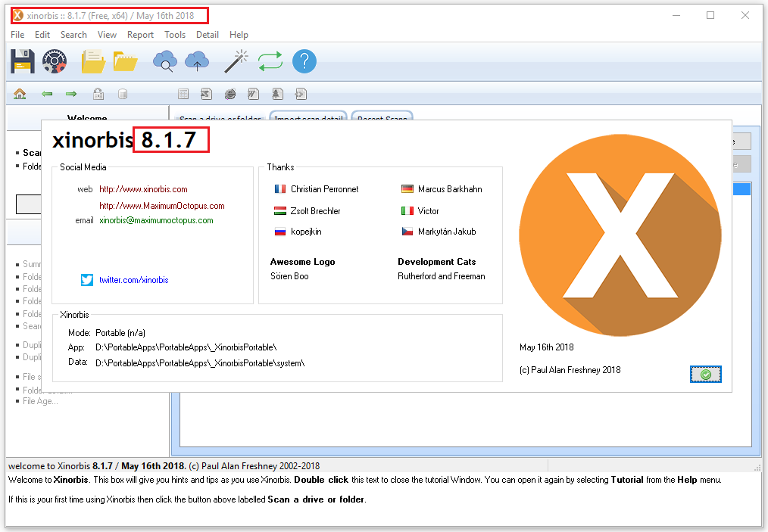Click the Hungarian flag next to Zsolt Brechler

pos(280,211)
